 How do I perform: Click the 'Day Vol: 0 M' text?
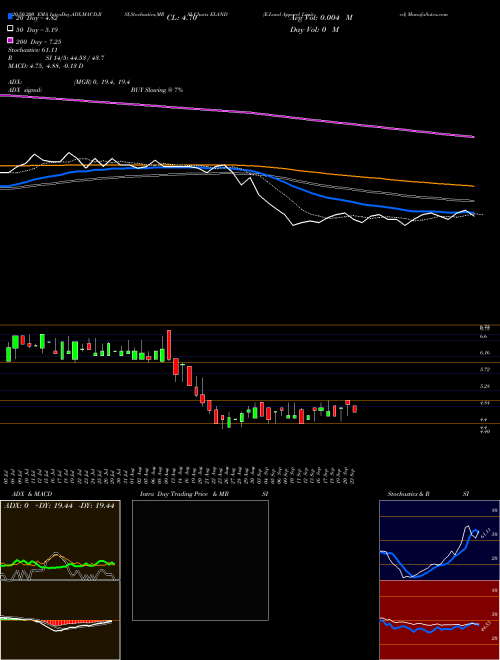click(x=315, y=29)
